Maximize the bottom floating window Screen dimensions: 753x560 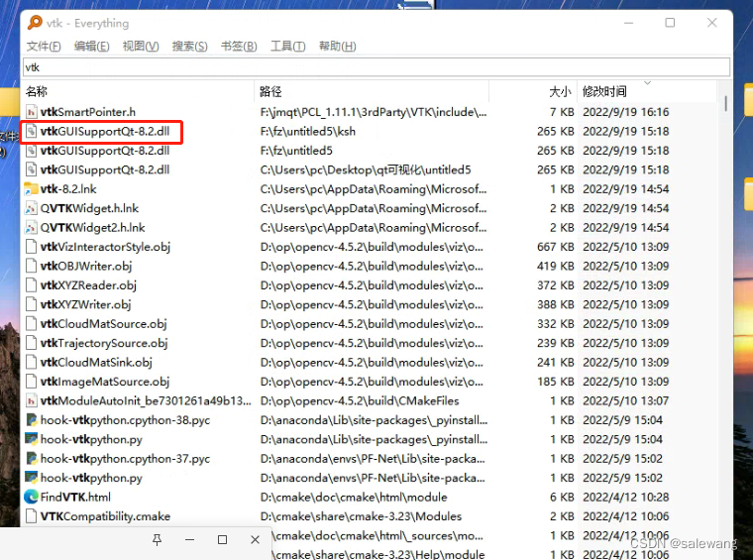tap(222, 540)
